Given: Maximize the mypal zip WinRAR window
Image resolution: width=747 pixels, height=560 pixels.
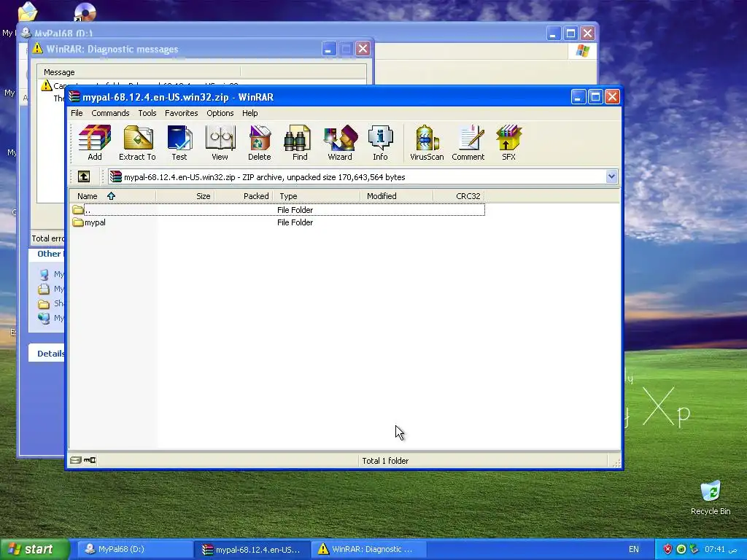Looking at the screenshot, I should pyautogui.click(x=595, y=97).
